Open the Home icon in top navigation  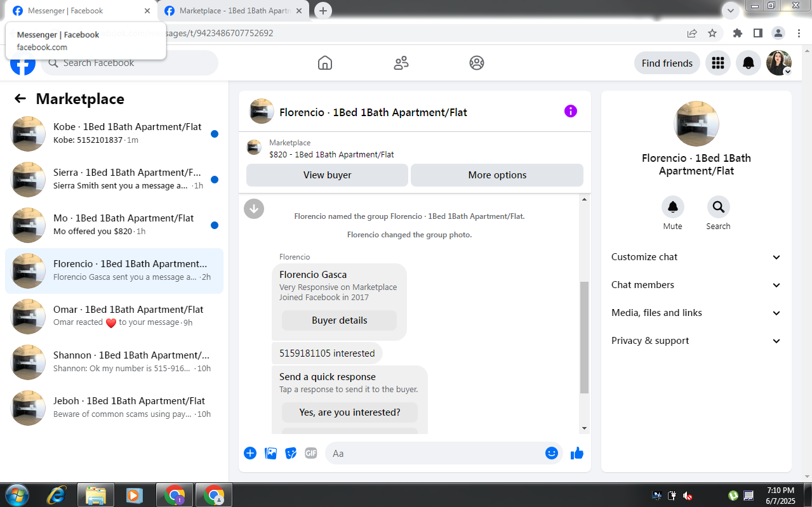coord(325,63)
